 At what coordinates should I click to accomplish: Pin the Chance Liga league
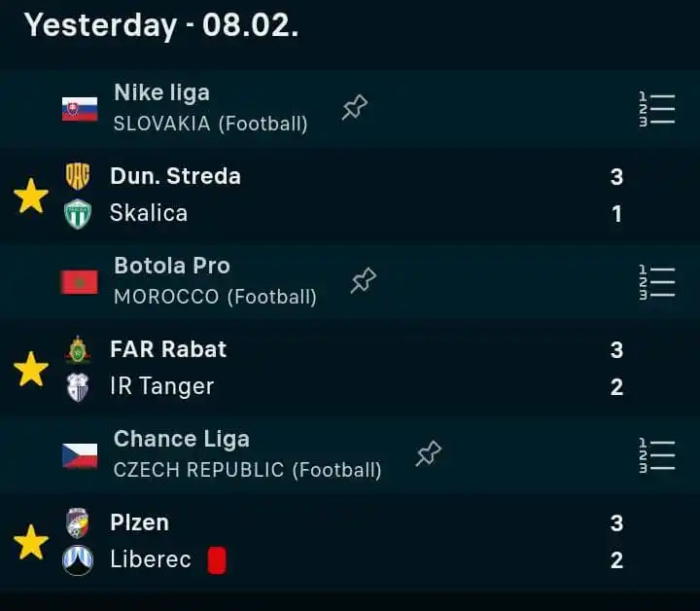(429, 453)
